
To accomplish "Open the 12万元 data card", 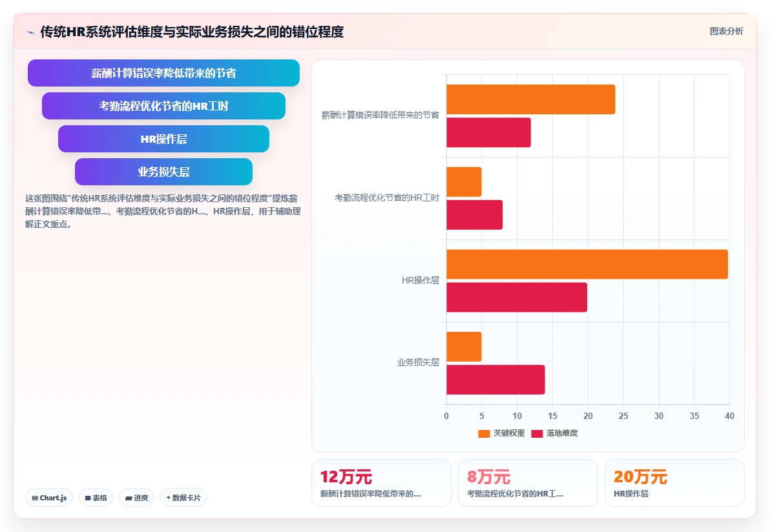I will [381, 483].
